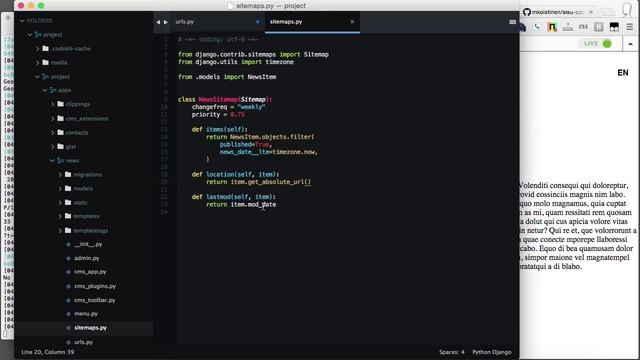Open the tab list menu icon

[x=512, y=22]
